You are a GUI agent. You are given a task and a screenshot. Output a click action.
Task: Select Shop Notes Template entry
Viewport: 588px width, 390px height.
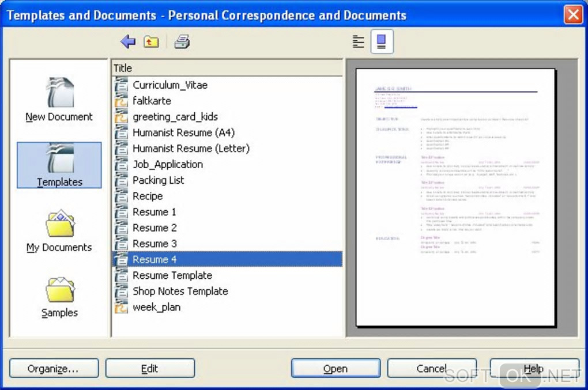[227, 291]
